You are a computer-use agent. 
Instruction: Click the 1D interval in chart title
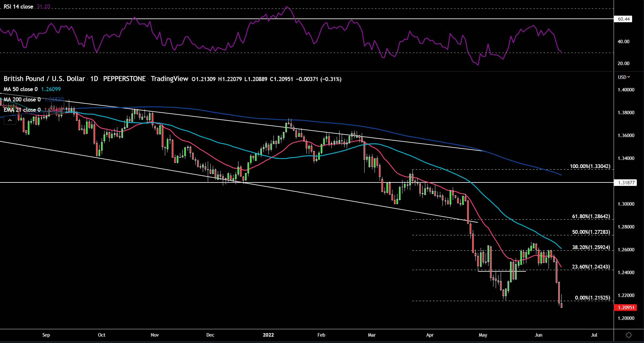pos(94,79)
